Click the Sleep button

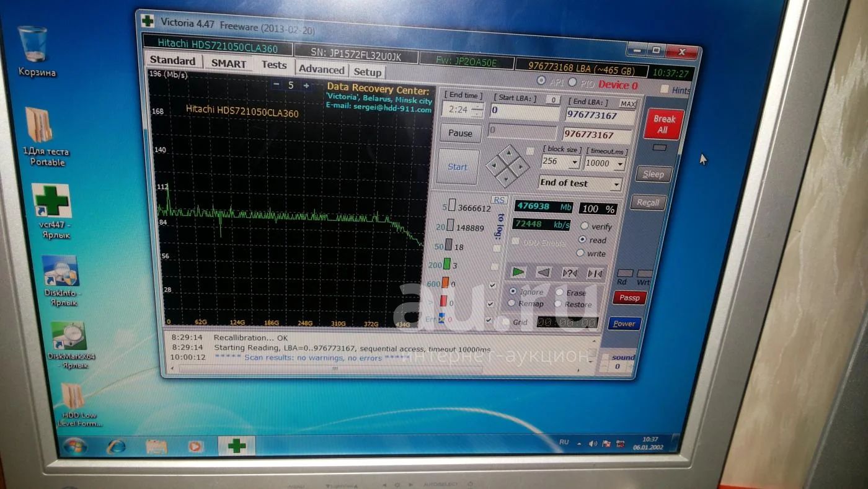pos(653,174)
